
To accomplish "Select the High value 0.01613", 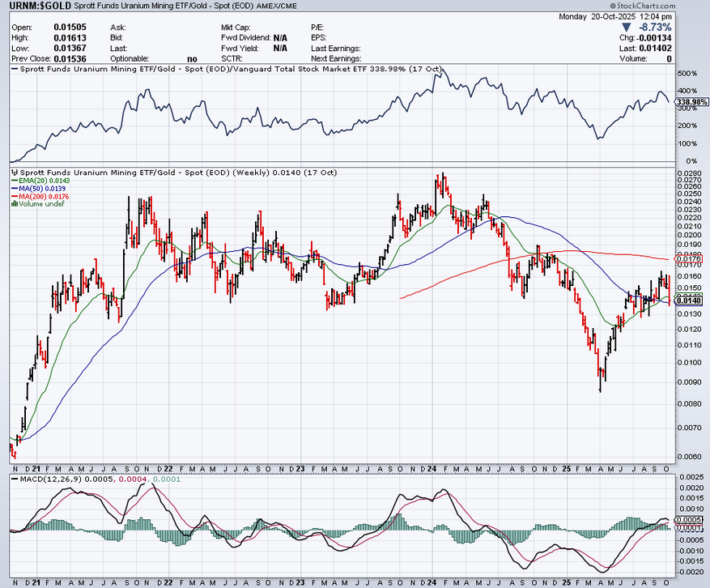I will pos(70,37).
